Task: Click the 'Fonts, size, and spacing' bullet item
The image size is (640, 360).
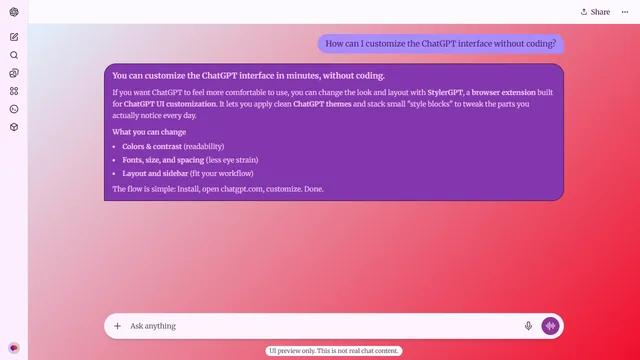Action: tap(190, 160)
